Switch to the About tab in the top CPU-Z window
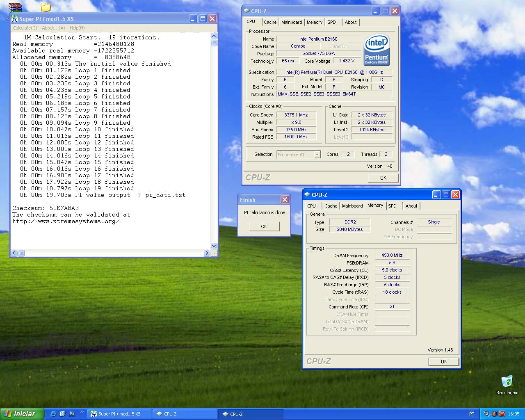525x420 pixels. click(x=350, y=22)
